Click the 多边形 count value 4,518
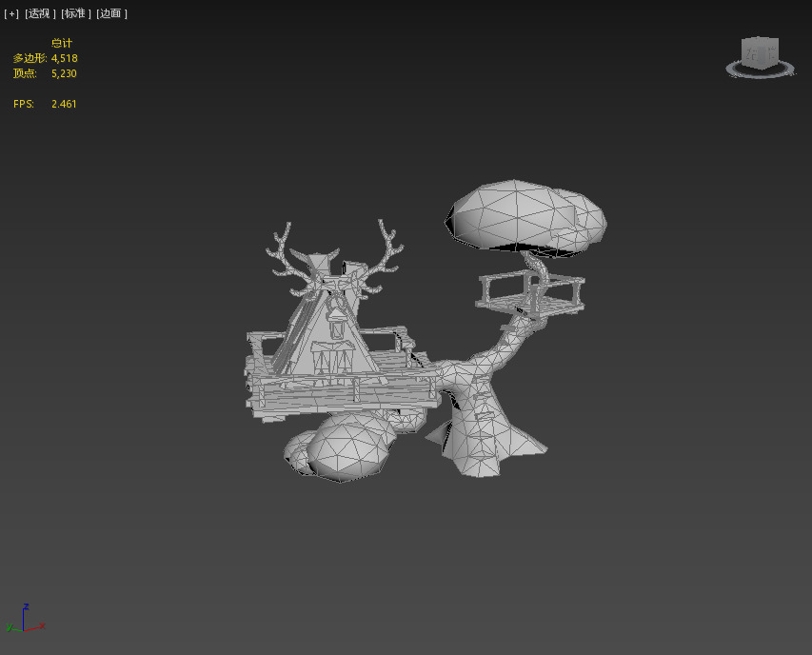 coord(64,58)
